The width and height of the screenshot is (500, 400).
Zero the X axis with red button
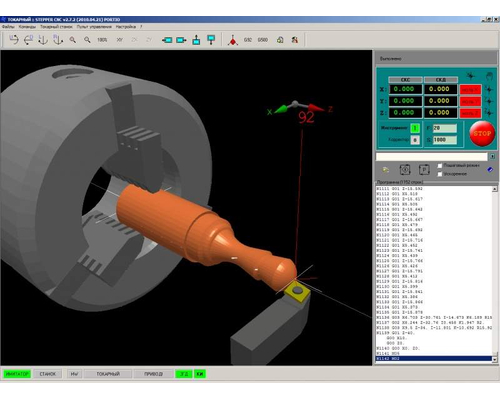pos(470,89)
